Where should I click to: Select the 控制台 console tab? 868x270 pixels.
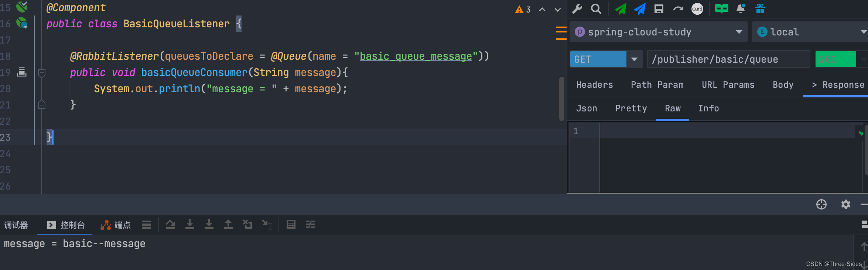pyautogui.click(x=66, y=225)
